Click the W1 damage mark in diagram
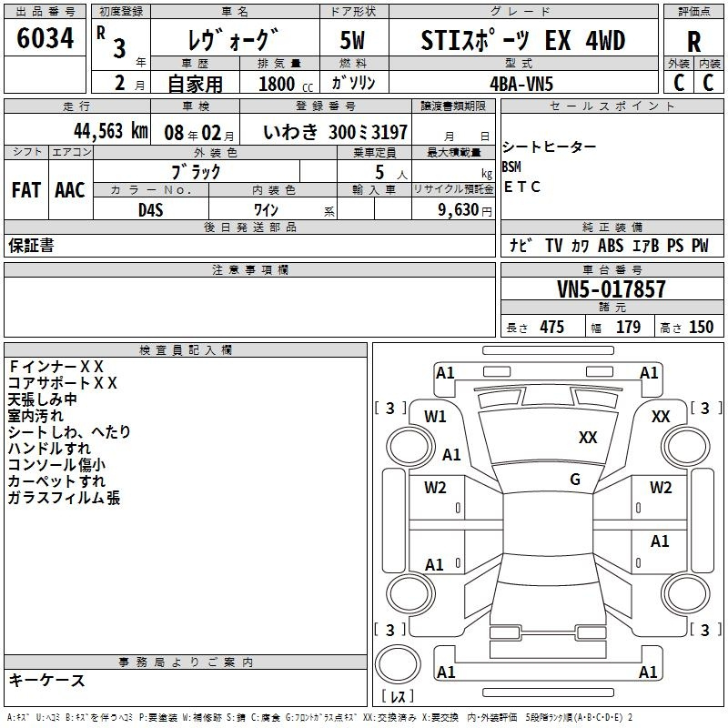 pos(435,417)
